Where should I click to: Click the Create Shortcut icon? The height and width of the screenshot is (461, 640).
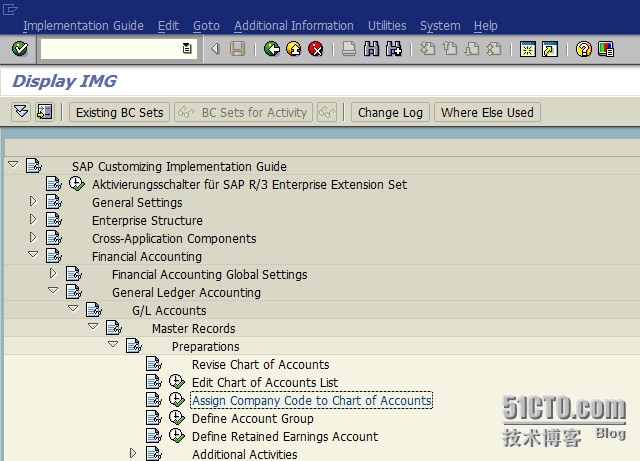click(550, 49)
